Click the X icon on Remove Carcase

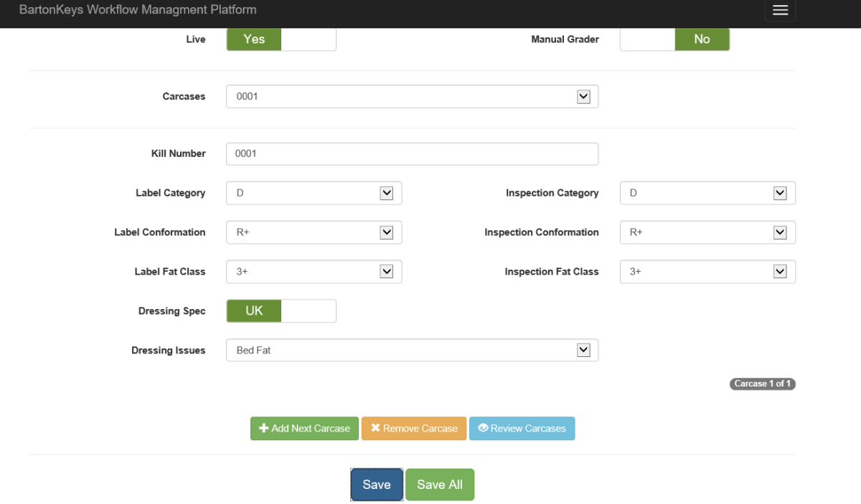pos(375,428)
